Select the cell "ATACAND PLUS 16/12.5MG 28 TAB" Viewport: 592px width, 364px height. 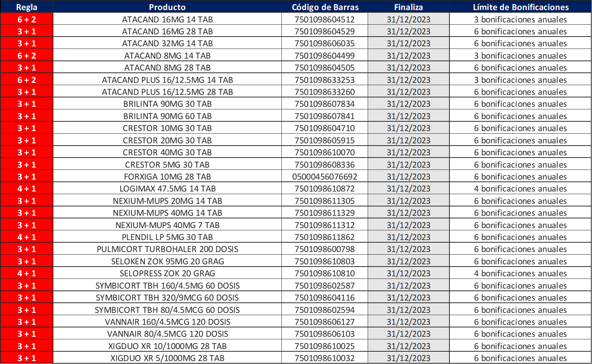click(x=167, y=92)
